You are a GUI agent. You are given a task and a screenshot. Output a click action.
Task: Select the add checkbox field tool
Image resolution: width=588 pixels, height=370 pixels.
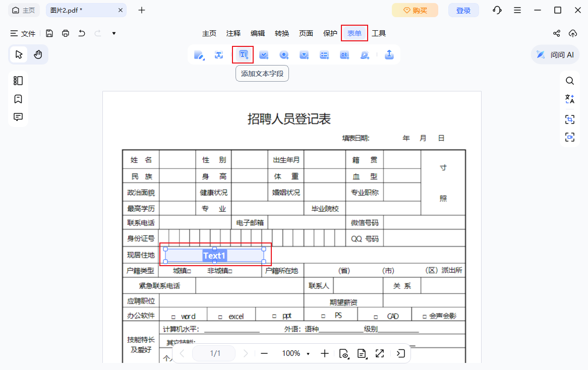click(264, 55)
